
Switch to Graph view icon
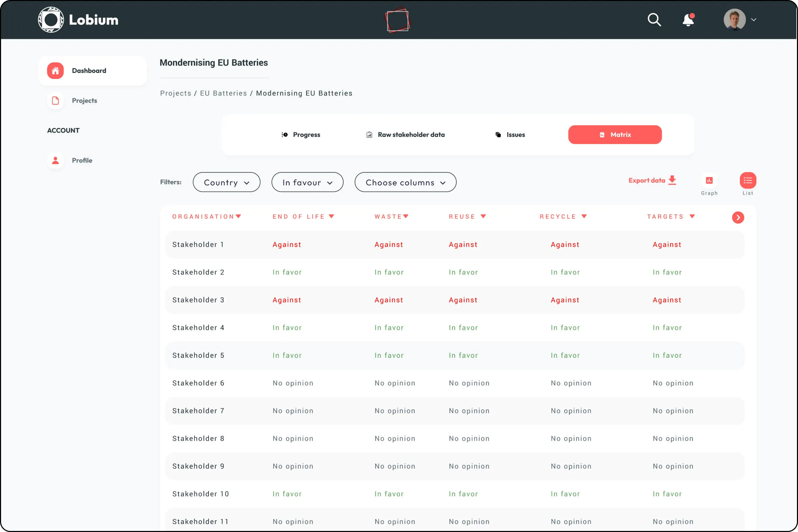tap(709, 180)
